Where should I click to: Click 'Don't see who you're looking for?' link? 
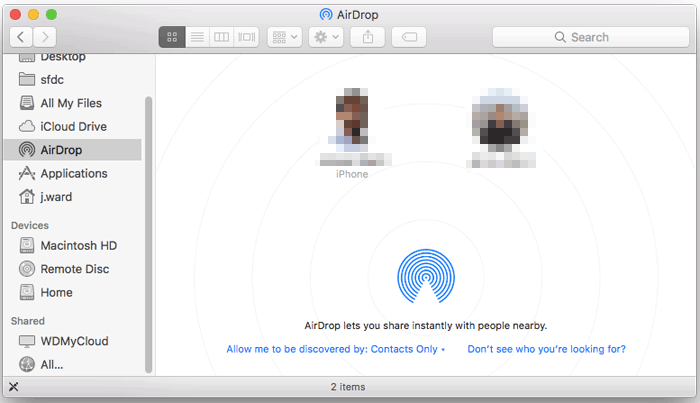pos(546,349)
